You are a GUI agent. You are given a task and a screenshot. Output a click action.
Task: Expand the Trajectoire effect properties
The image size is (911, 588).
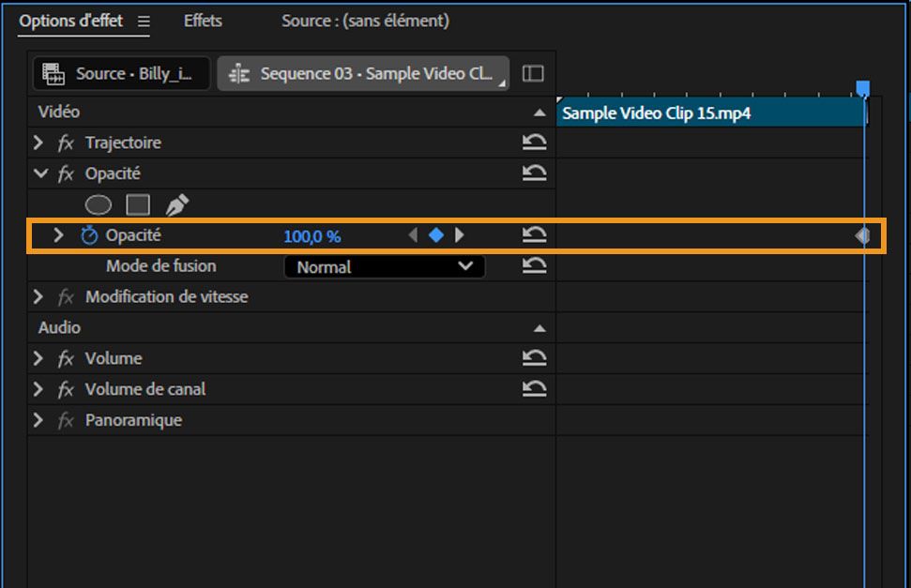(x=39, y=142)
